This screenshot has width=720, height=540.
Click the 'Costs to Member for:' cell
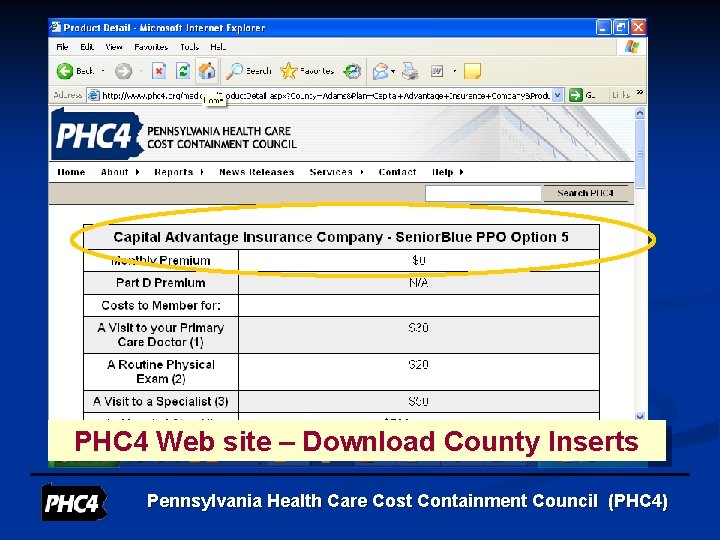tap(161, 305)
